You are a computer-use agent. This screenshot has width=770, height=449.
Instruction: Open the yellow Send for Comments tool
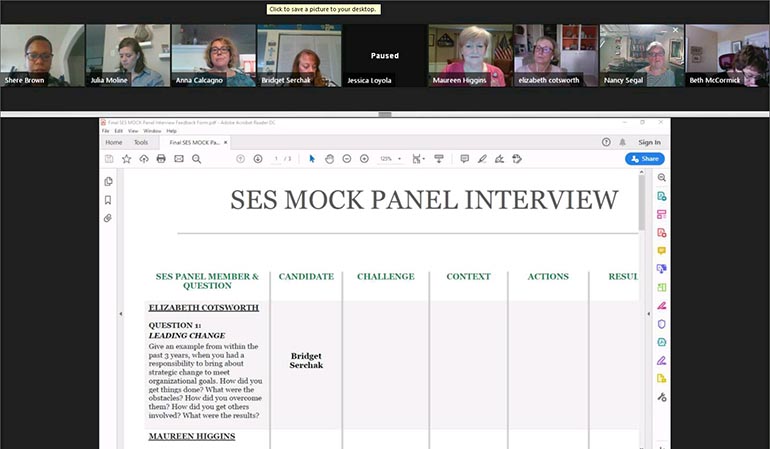[x=661, y=378]
